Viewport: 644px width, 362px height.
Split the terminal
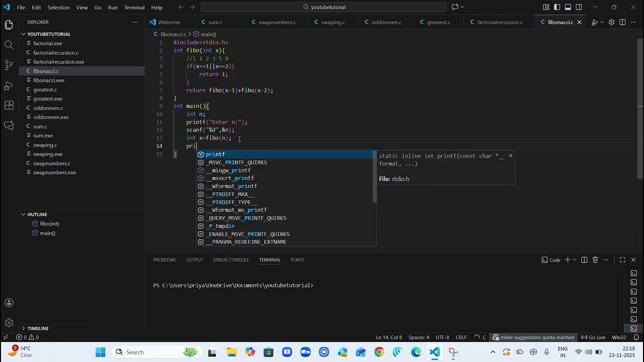(x=584, y=260)
